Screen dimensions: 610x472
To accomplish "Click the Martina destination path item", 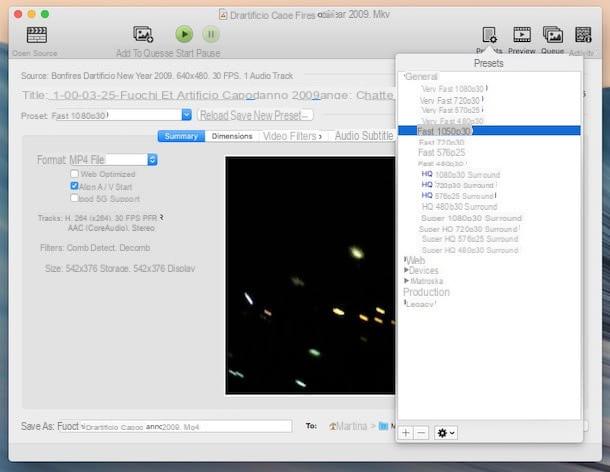I will (x=348, y=426).
